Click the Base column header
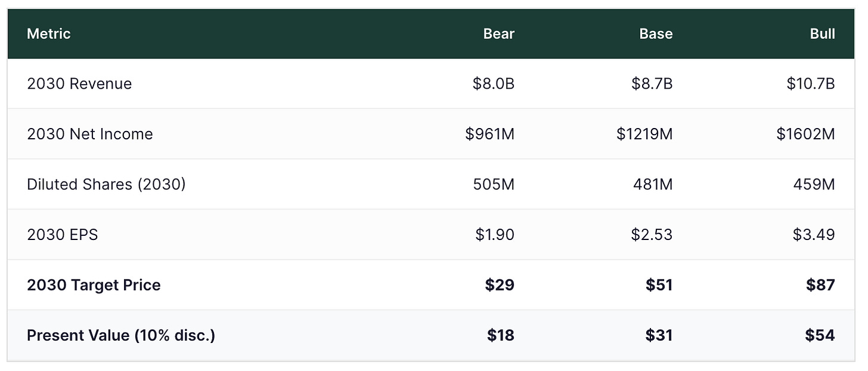Viewport: 868px width, 371px height. pos(656,34)
